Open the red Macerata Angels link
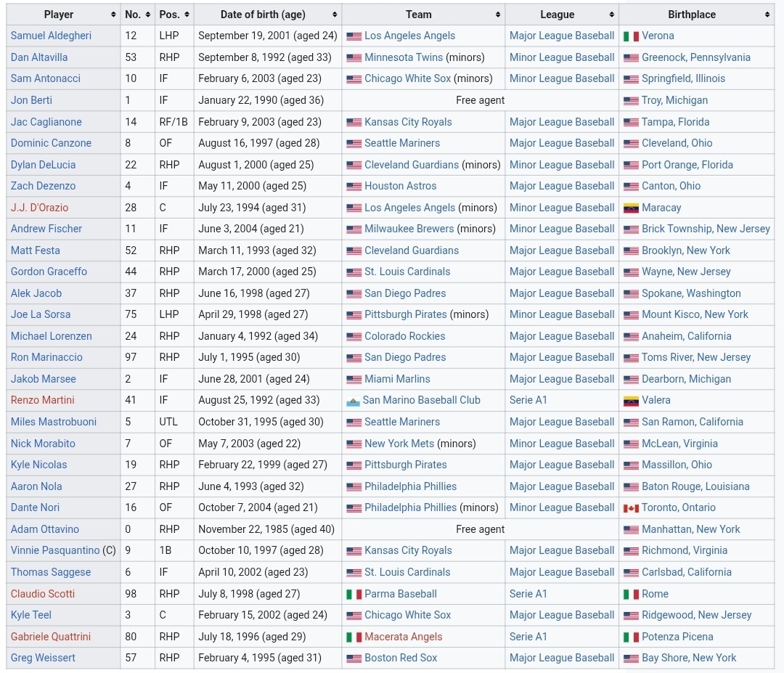The width and height of the screenshot is (784, 673). [404, 637]
